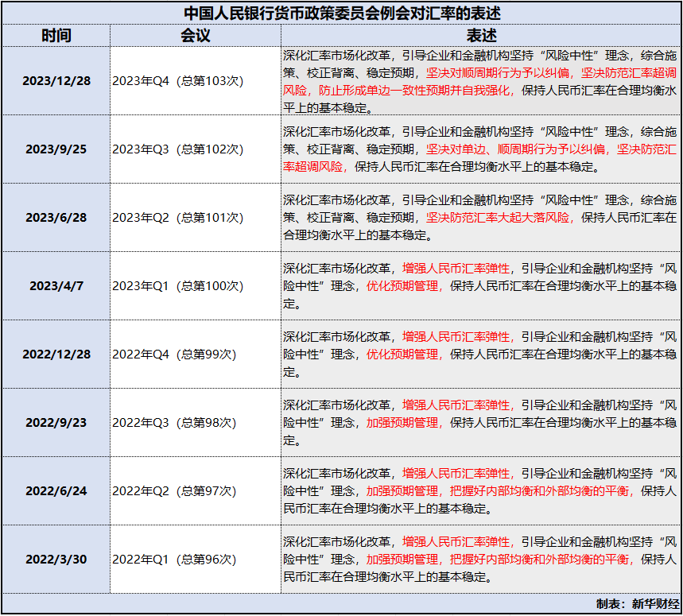683x616 pixels.
Task: Select the 2023年Q2 (总第101次) meeting cell
Action: pyautogui.click(x=178, y=217)
